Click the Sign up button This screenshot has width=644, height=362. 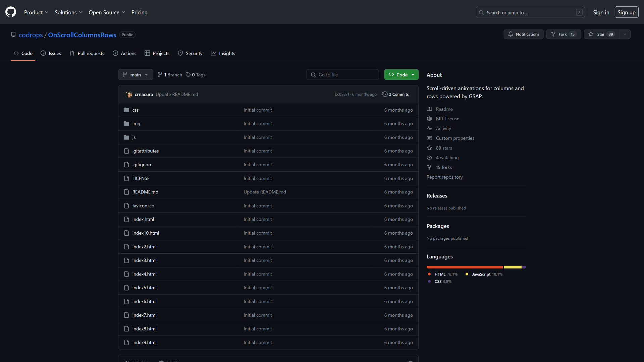626,12
